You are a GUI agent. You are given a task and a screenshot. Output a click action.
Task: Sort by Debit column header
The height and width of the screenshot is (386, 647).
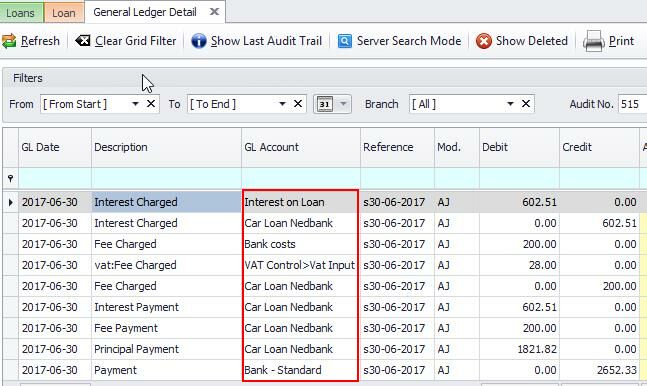(519, 147)
